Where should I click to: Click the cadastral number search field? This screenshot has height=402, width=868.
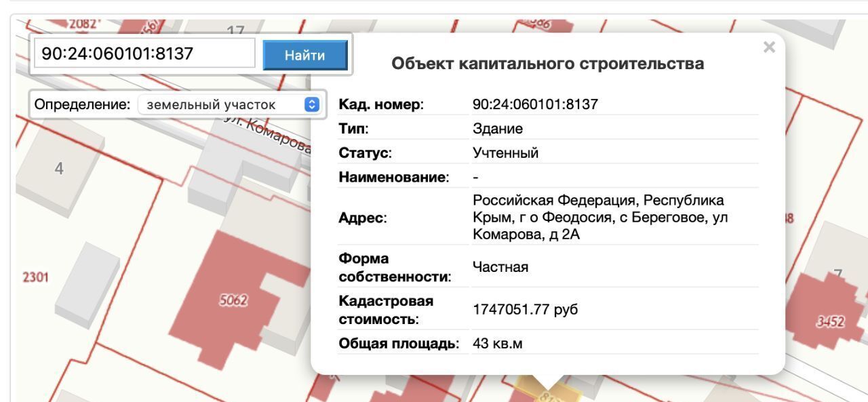coord(144,54)
